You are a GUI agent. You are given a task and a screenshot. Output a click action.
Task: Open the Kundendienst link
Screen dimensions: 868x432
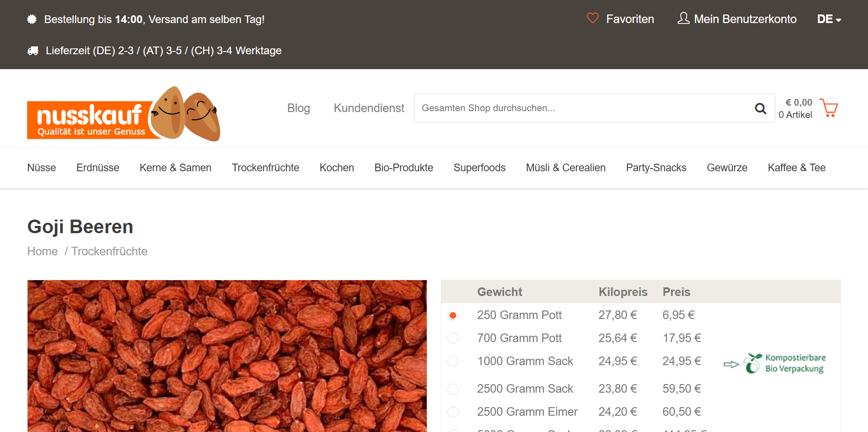pos(369,108)
